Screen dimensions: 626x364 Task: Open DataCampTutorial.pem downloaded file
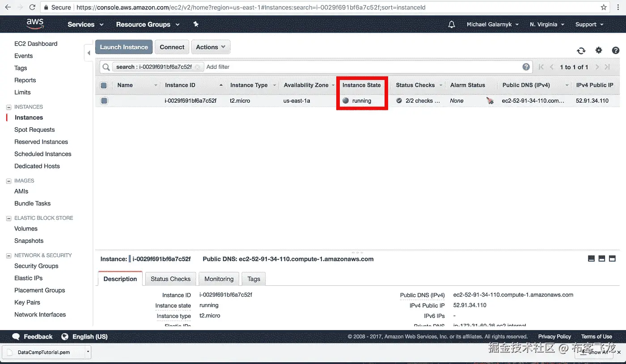tap(43, 352)
